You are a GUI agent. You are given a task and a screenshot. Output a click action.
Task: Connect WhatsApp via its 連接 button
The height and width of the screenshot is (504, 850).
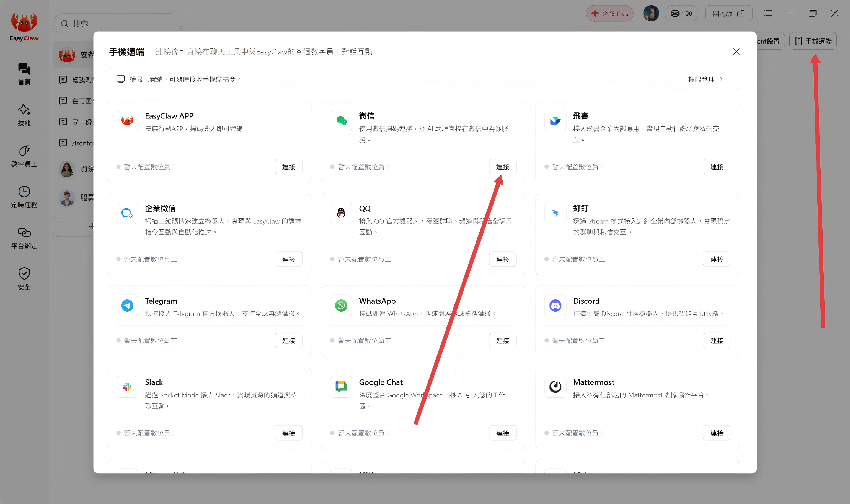coord(503,340)
